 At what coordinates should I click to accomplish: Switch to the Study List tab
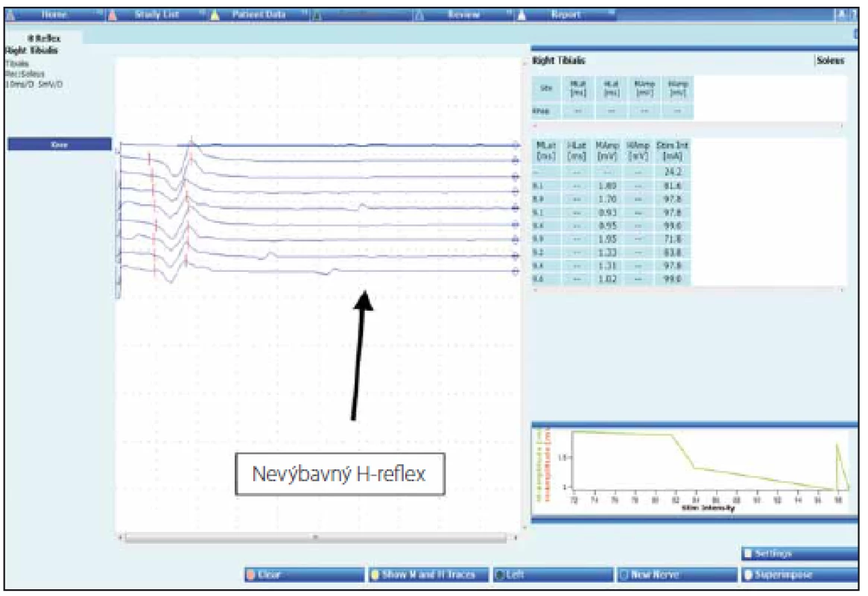pyautogui.click(x=157, y=15)
